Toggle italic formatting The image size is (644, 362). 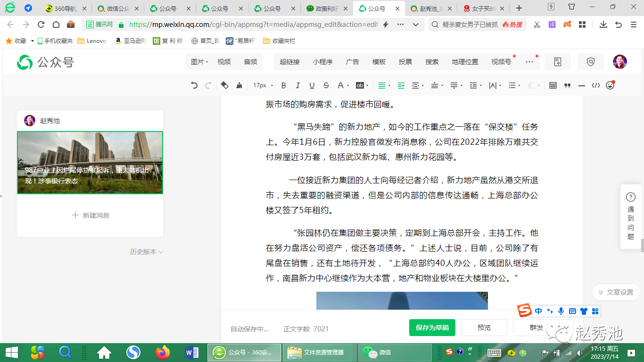(x=297, y=85)
